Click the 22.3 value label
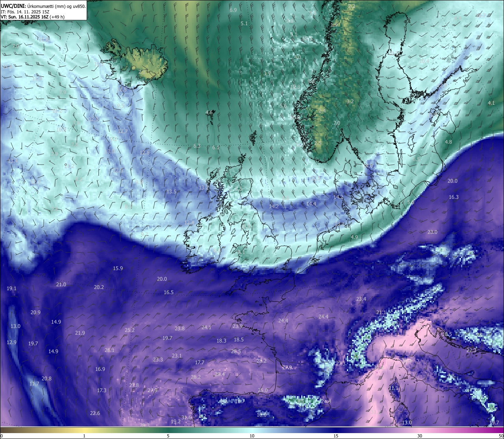The height and width of the screenshot is (439, 504). point(471,350)
